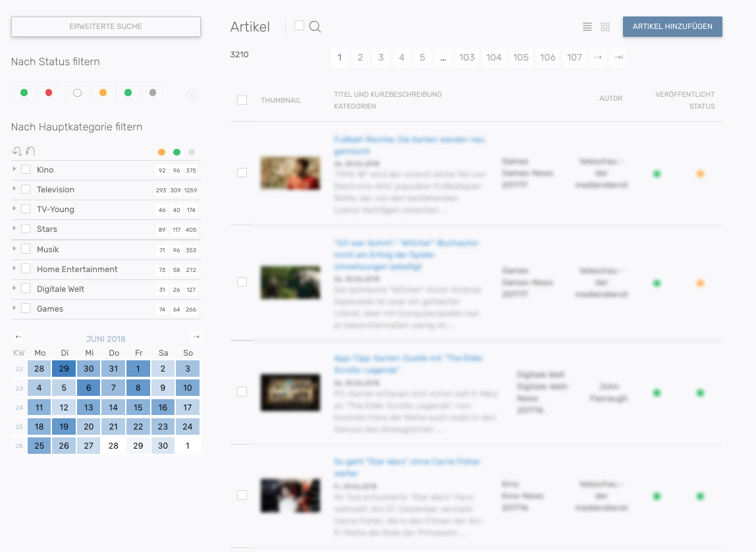
Task: Check the Kino category checkbox
Action: pos(26,170)
